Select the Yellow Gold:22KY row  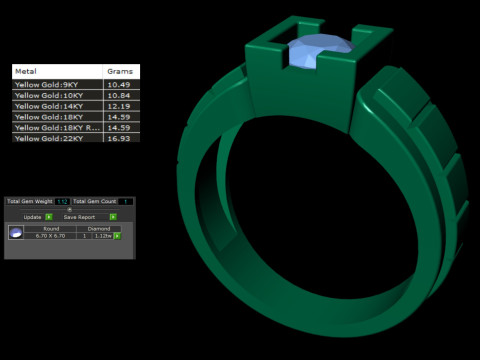point(76,138)
